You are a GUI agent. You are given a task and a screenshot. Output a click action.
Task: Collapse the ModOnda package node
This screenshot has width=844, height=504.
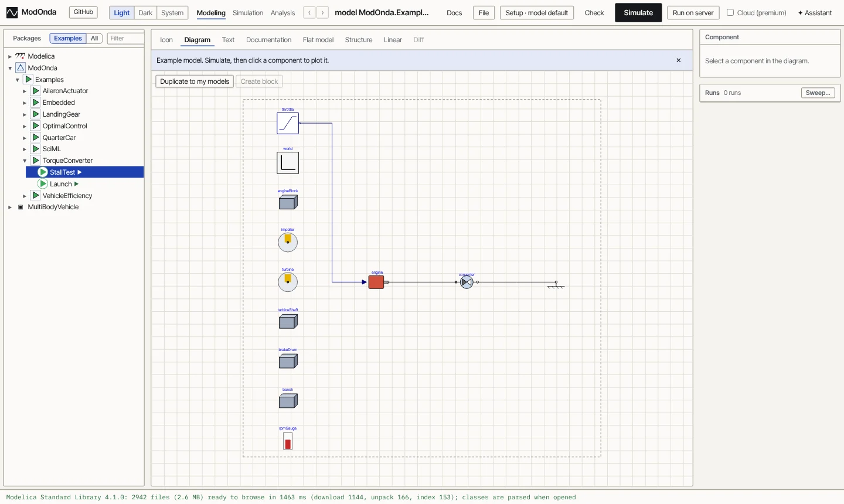(10, 69)
